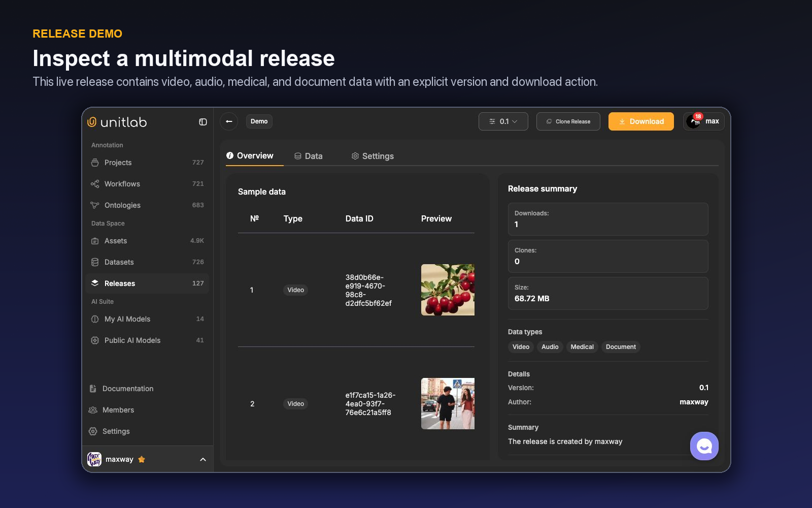812x508 pixels.
Task: Click the notification badge showing 18
Action: 698,116
